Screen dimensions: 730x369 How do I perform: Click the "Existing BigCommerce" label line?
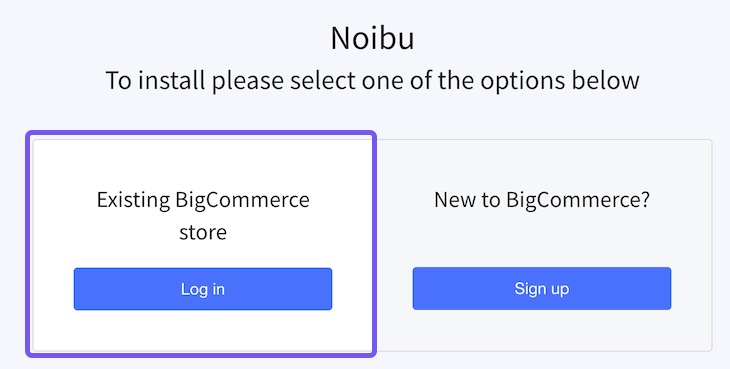click(x=203, y=200)
